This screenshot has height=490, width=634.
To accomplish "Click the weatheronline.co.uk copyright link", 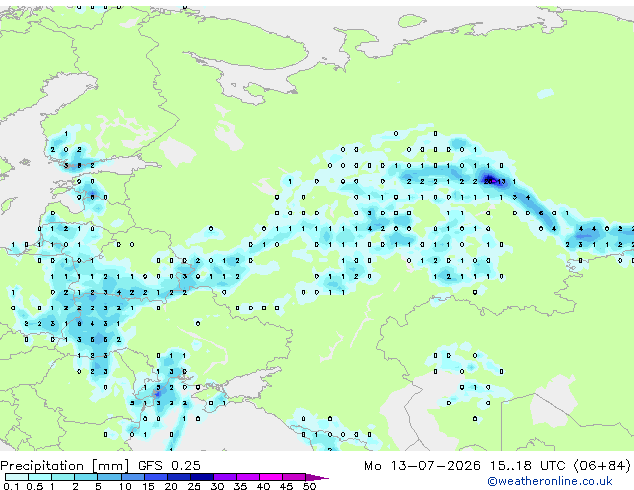I will (x=550, y=481).
